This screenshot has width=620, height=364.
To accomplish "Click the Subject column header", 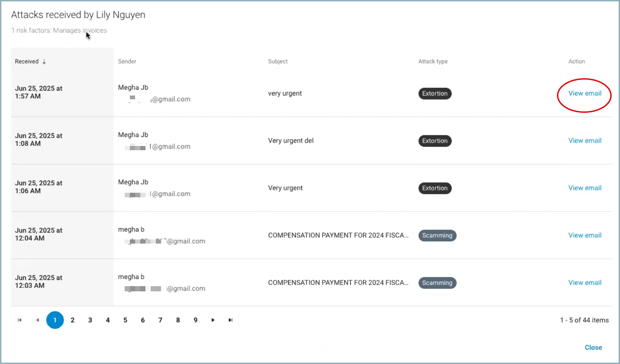I will [x=278, y=62].
